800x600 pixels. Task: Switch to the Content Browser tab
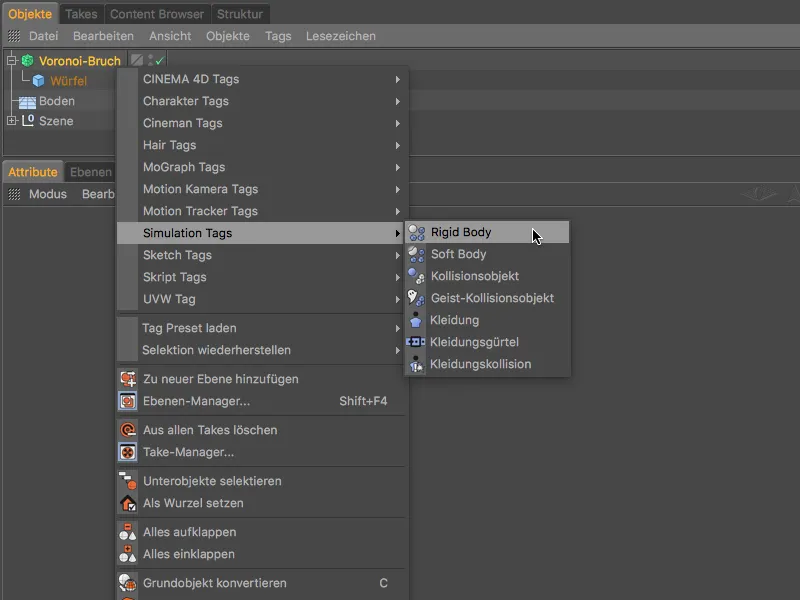157,14
